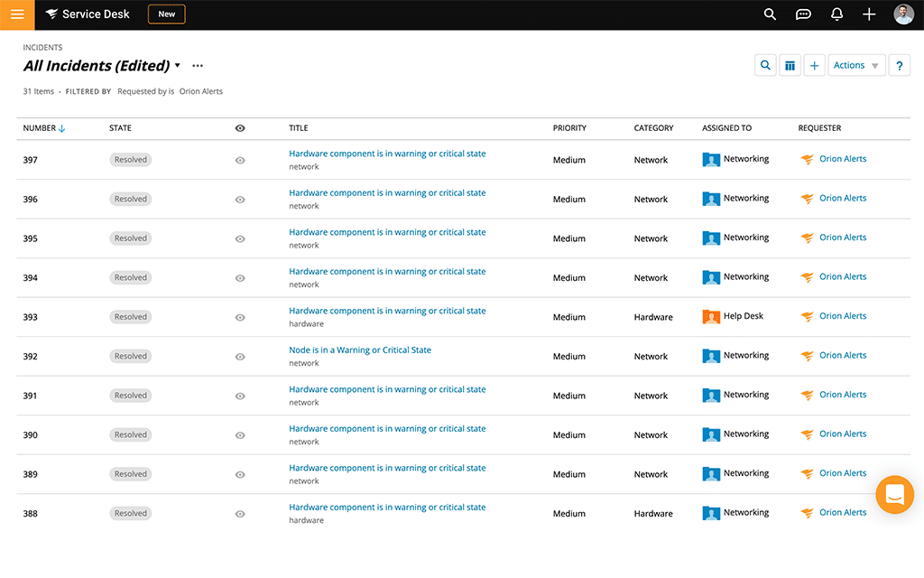Toggle watch eye for incident 397

[x=240, y=161]
